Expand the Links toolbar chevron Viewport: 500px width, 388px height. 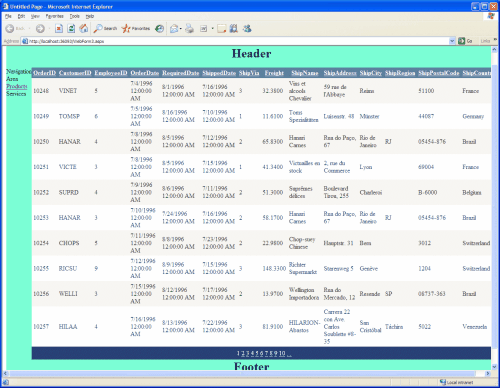(x=495, y=40)
